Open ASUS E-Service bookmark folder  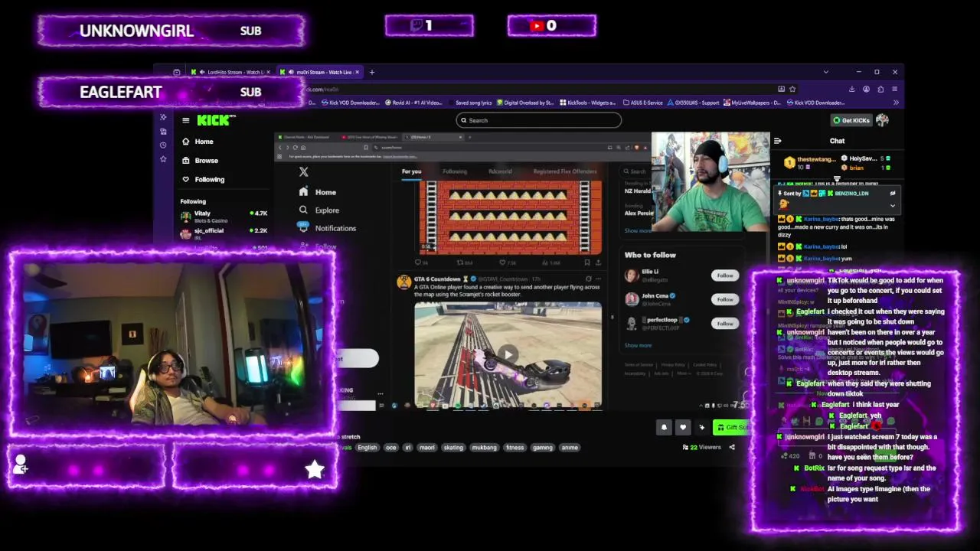pos(642,103)
